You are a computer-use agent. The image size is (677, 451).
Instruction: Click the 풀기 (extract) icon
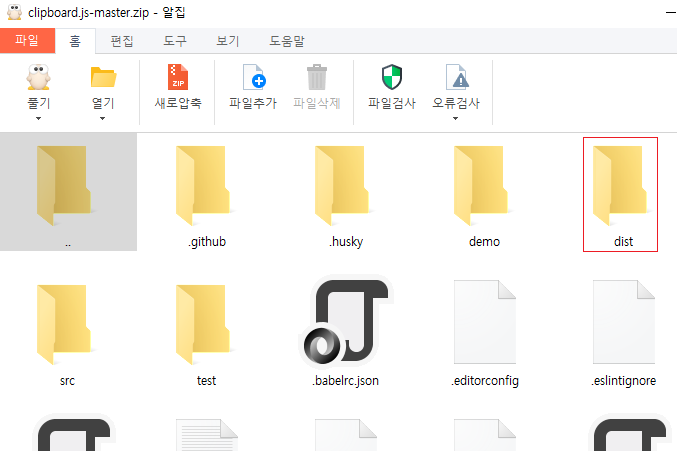[x=38, y=78]
